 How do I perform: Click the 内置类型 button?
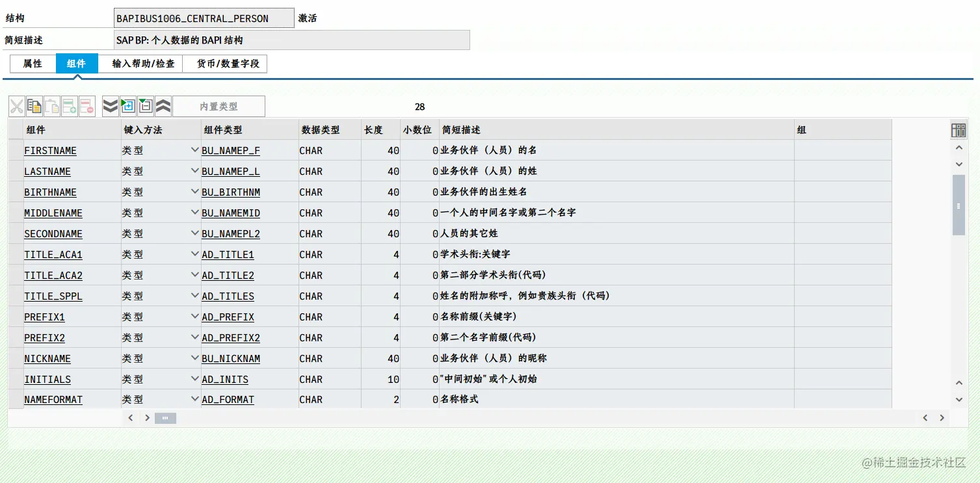click(x=219, y=106)
